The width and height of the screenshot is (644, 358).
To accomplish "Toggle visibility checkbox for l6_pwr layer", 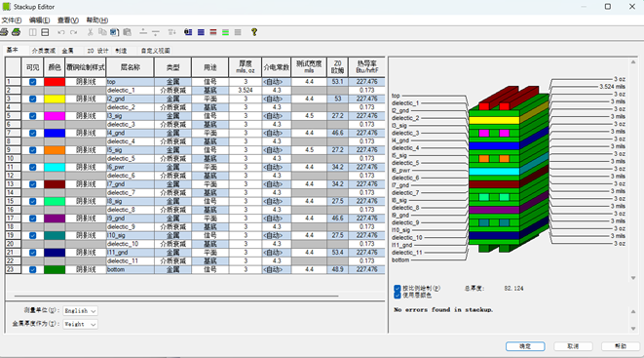I will click(x=32, y=167).
